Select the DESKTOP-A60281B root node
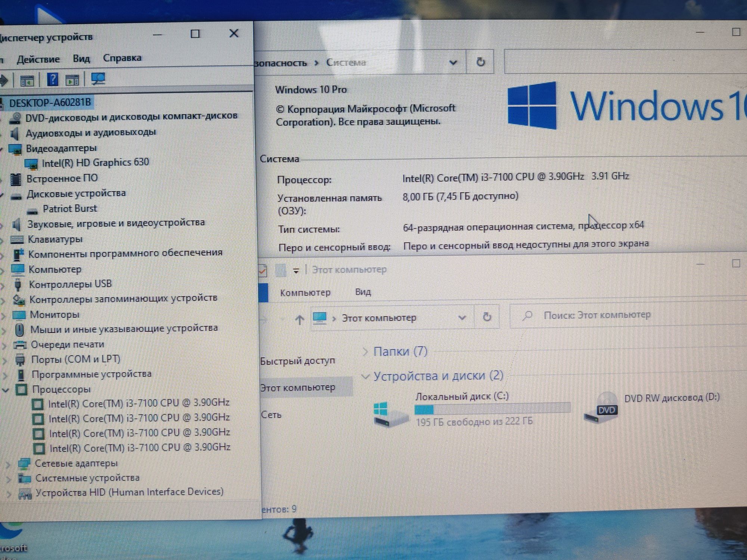The width and height of the screenshot is (747, 560). coord(50,103)
